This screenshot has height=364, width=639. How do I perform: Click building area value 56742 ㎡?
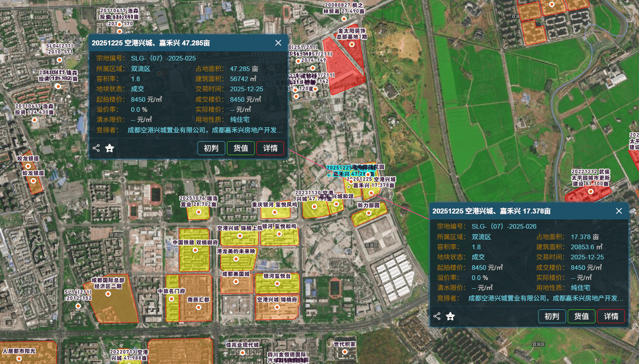tap(243, 79)
